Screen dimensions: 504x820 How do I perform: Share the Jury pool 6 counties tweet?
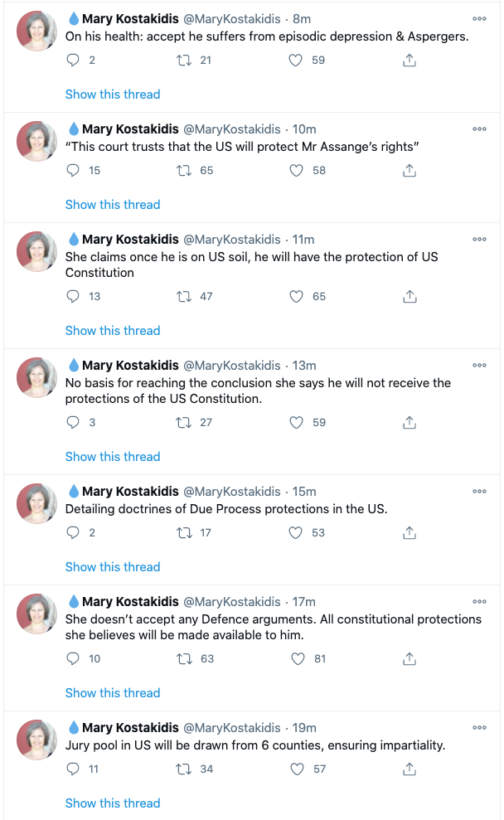409,769
